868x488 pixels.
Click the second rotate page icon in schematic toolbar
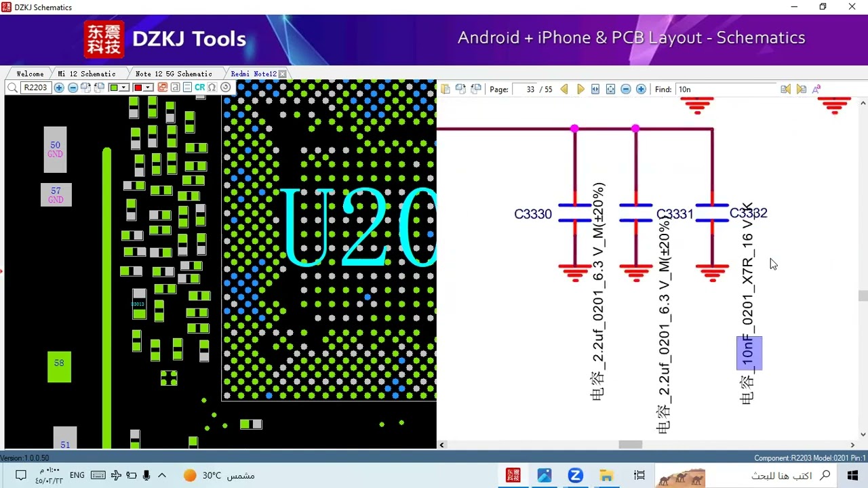(476, 89)
